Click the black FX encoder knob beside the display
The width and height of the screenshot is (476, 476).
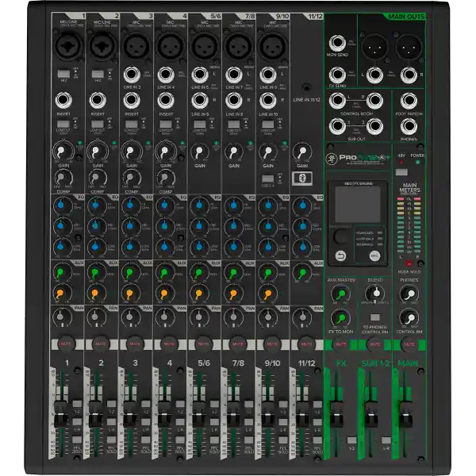click(341, 236)
